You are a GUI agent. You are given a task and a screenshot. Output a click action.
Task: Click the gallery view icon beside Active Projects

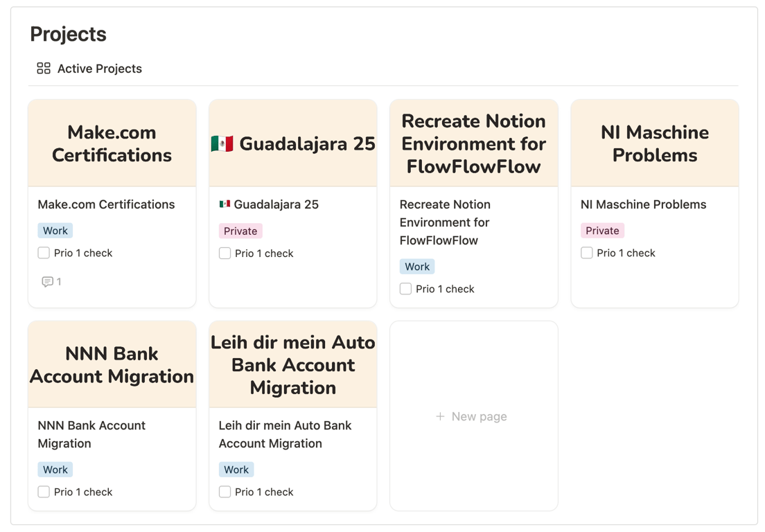pyautogui.click(x=44, y=68)
